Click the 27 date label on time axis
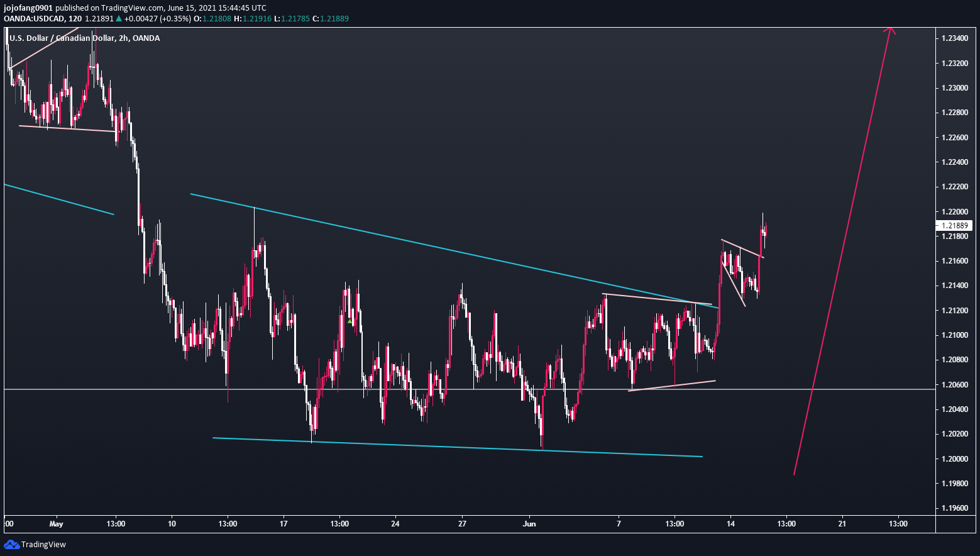 (462, 523)
